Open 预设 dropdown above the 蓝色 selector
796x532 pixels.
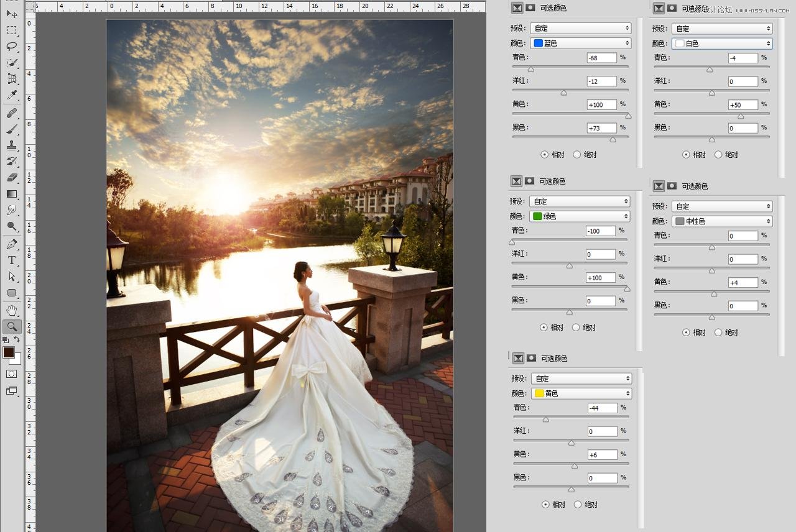point(581,28)
